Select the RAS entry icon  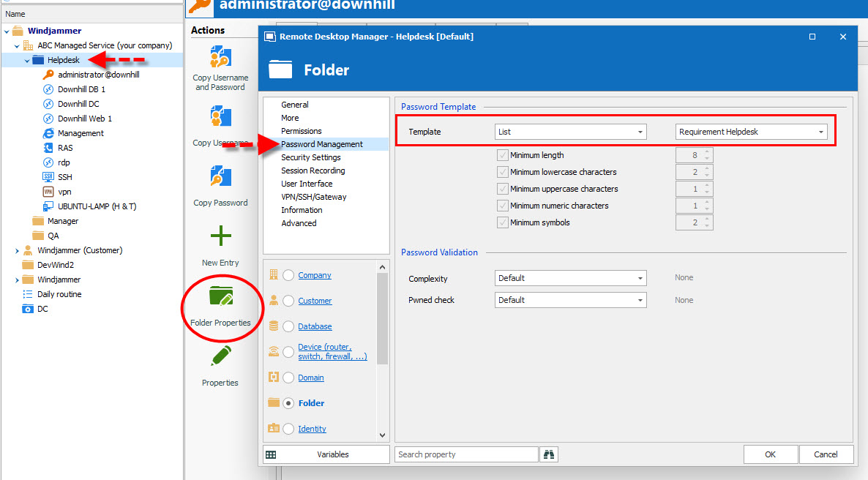[48, 148]
